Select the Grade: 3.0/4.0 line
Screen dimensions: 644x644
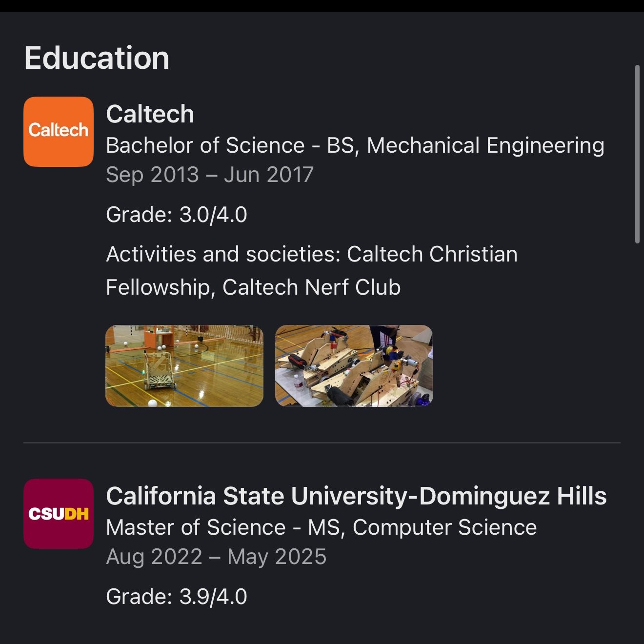pos(176,215)
